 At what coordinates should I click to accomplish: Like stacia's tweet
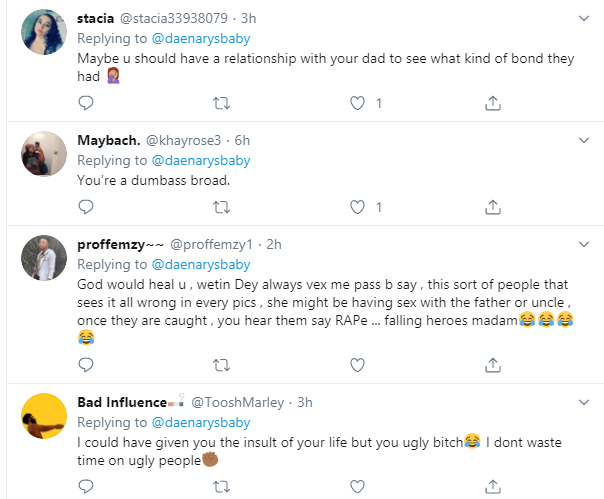tap(356, 102)
